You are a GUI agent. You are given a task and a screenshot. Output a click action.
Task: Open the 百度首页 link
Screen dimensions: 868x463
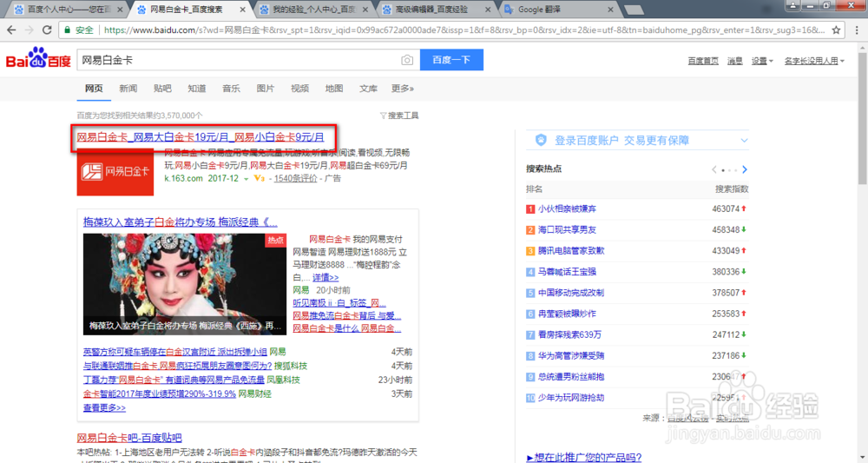coord(703,61)
